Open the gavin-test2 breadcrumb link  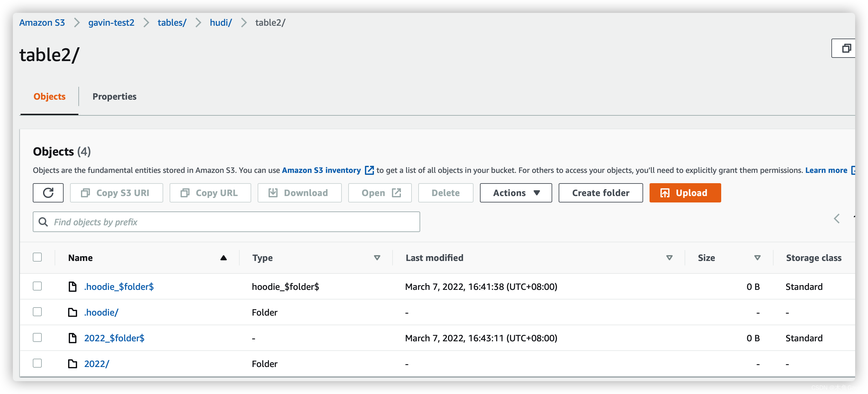point(111,22)
